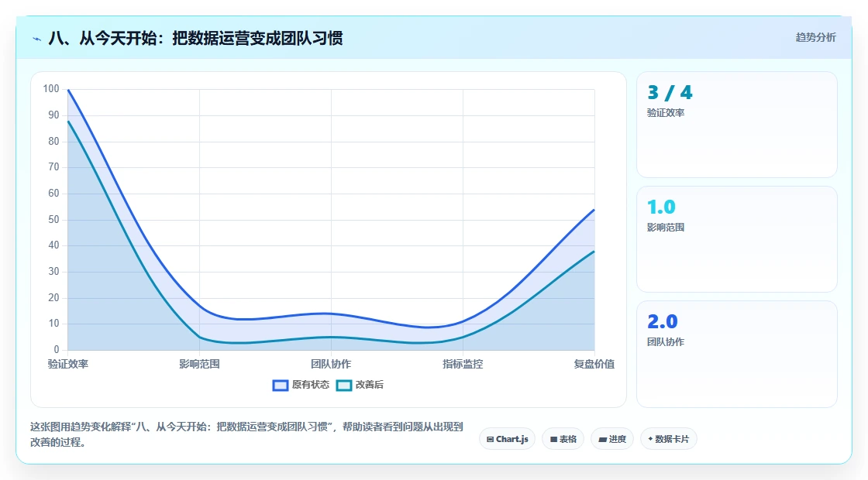Select the 表格 tag chip
The image size is (868, 480).
point(563,439)
